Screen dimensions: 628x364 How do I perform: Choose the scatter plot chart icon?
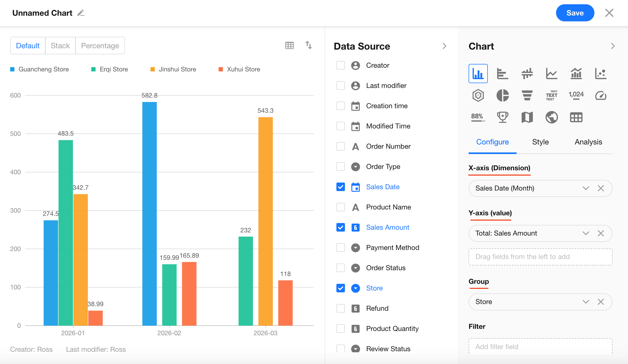point(601,74)
